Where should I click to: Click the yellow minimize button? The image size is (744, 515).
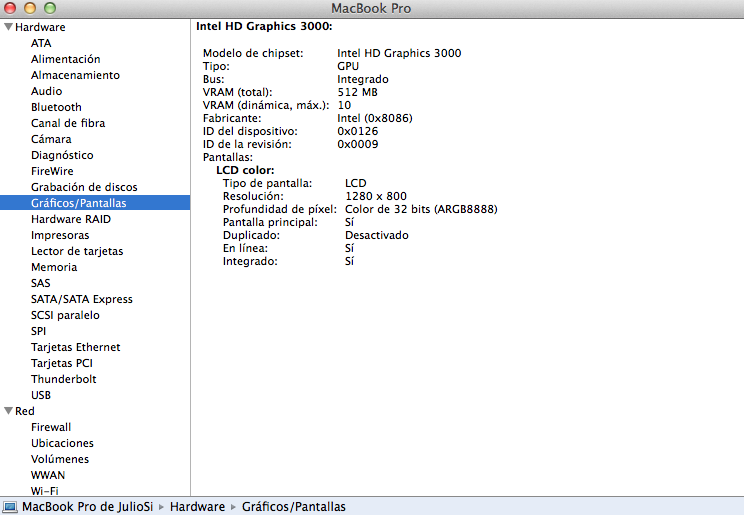tap(30, 8)
